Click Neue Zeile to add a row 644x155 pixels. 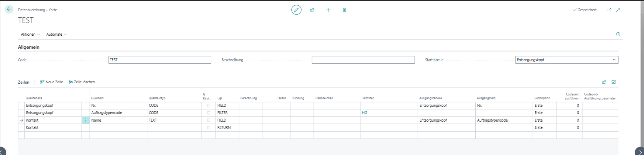click(x=51, y=82)
